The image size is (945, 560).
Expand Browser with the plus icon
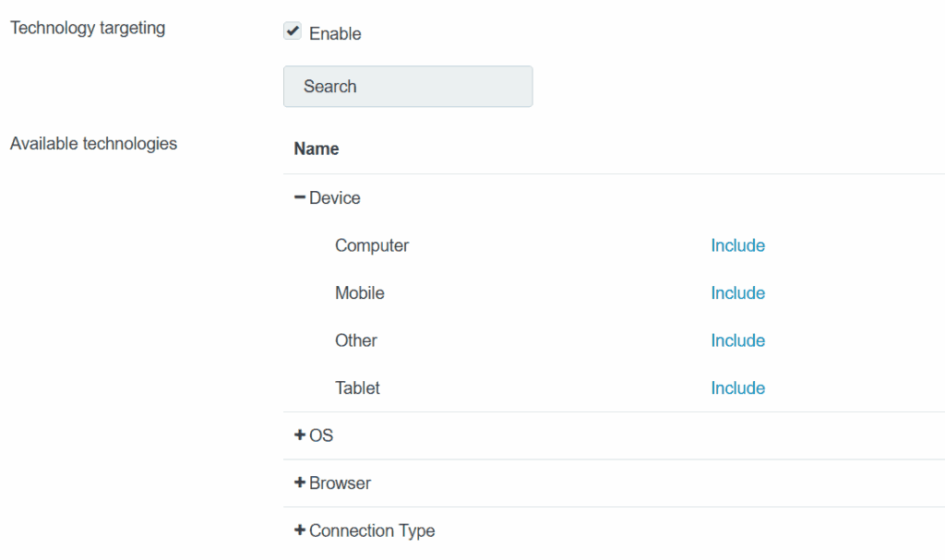point(299,483)
